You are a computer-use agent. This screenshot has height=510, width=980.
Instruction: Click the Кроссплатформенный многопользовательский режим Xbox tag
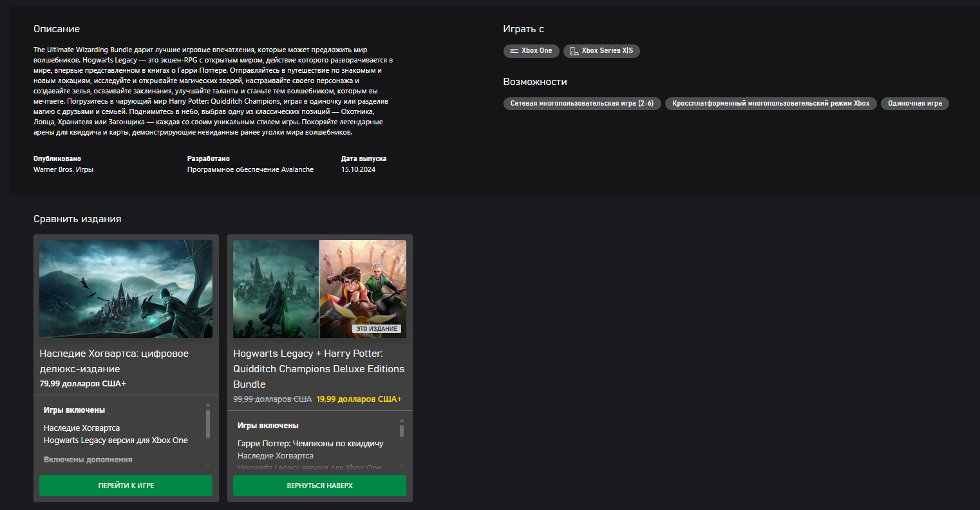770,104
